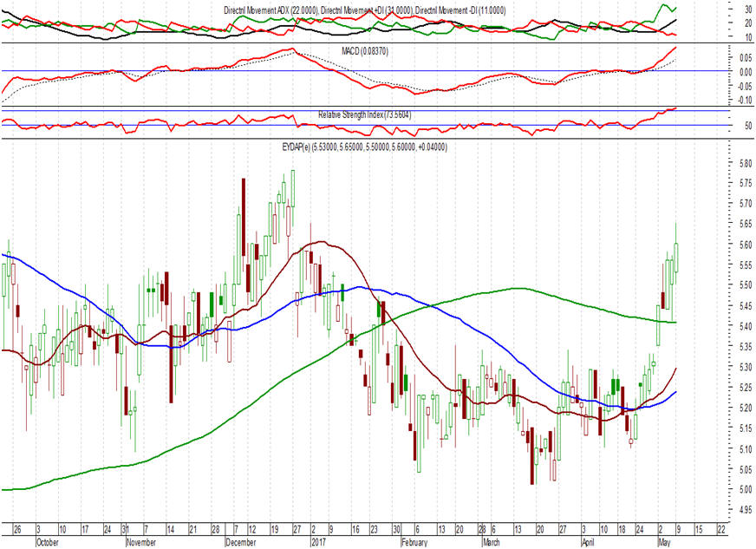Screen dimensions: 756x549
Task: Click the October month label on time axis
Action: coord(47,542)
